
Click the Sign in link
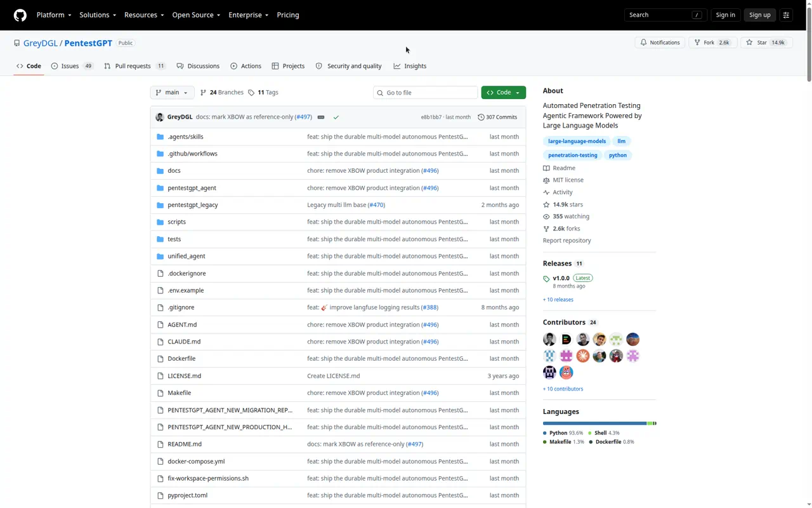point(725,15)
